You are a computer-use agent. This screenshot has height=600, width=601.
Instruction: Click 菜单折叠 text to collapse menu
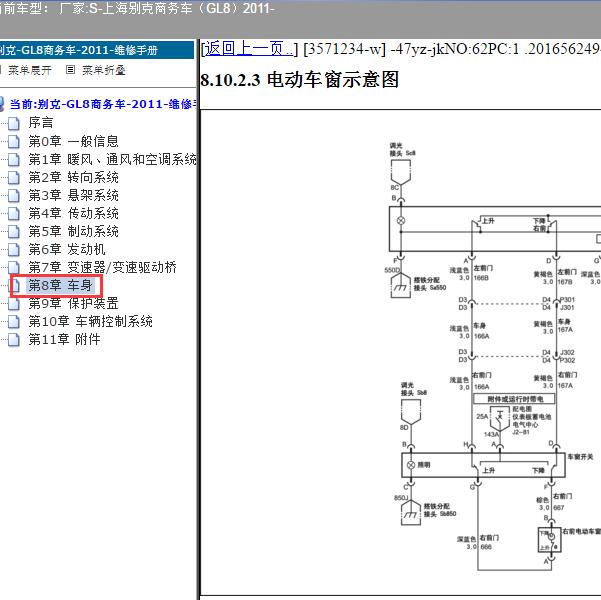[104, 70]
